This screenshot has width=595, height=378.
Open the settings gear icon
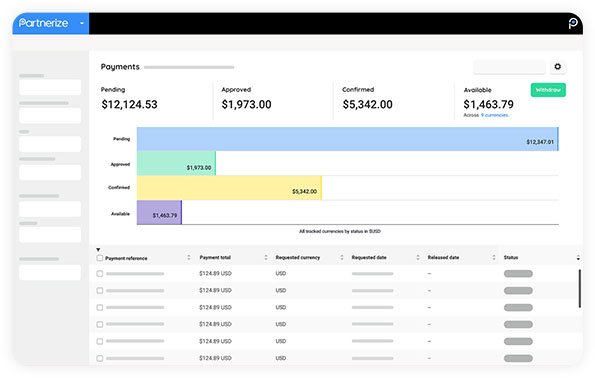(557, 67)
